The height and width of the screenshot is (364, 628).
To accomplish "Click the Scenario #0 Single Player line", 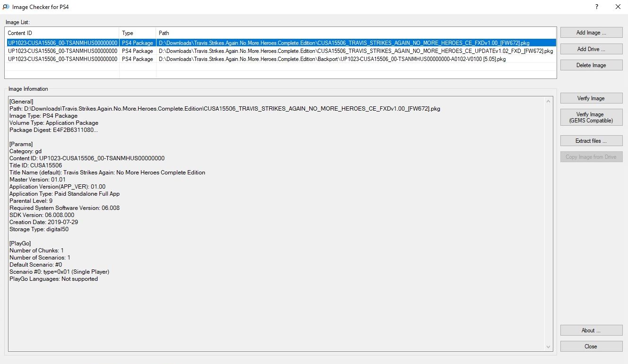I will point(59,272).
